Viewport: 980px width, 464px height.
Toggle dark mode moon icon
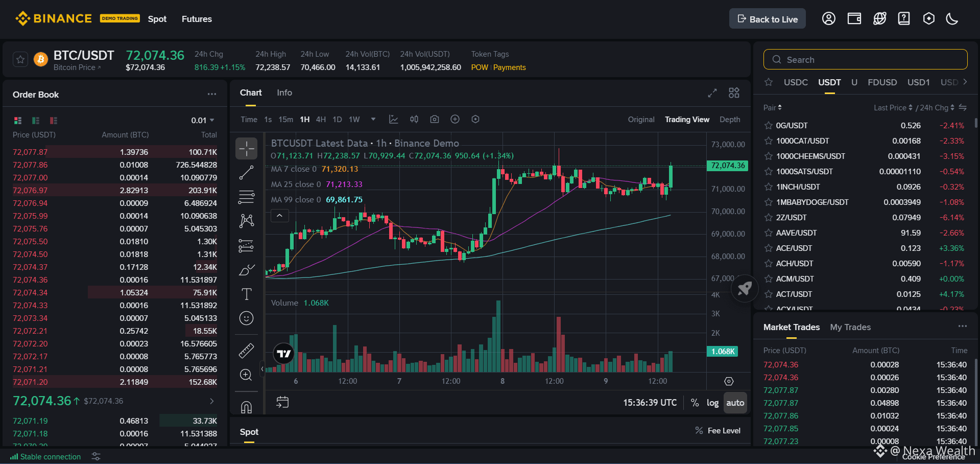pyautogui.click(x=952, y=19)
